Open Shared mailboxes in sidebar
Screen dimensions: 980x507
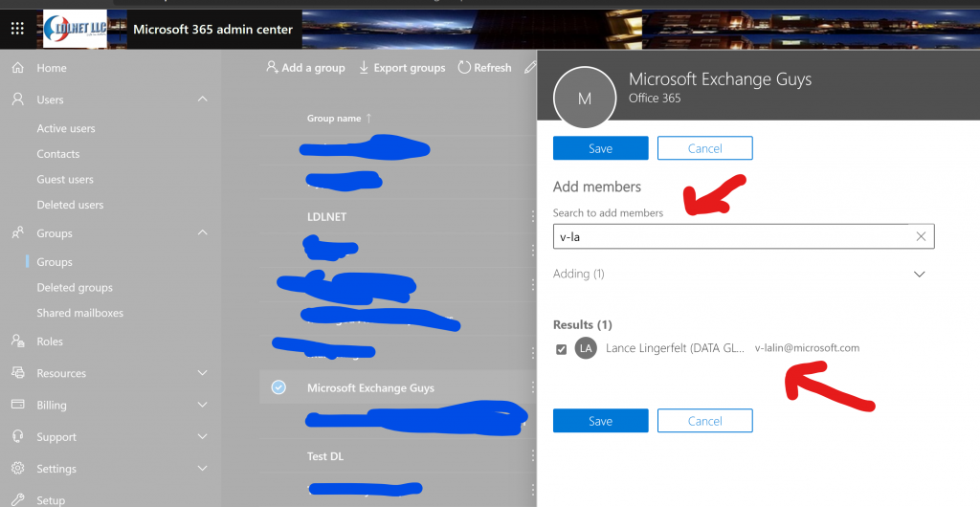[x=80, y=313]
